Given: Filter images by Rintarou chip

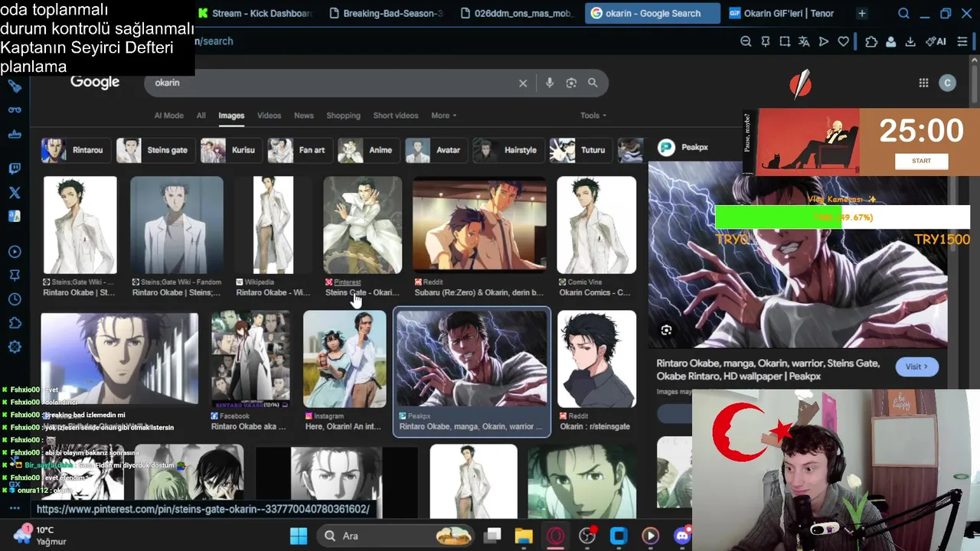Looking at the screenshot, I should point(76,150).
